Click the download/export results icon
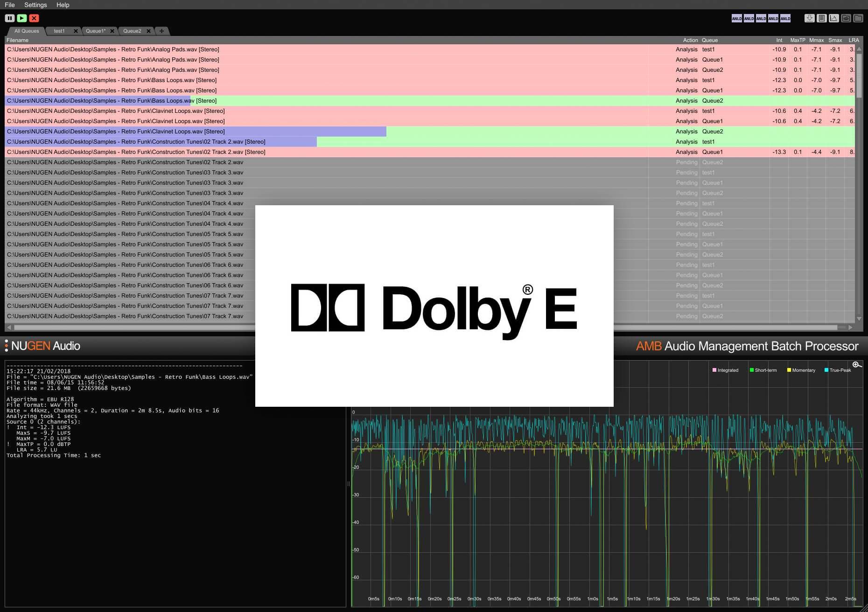This screenshot has height=612, width=868. (810, 18)
